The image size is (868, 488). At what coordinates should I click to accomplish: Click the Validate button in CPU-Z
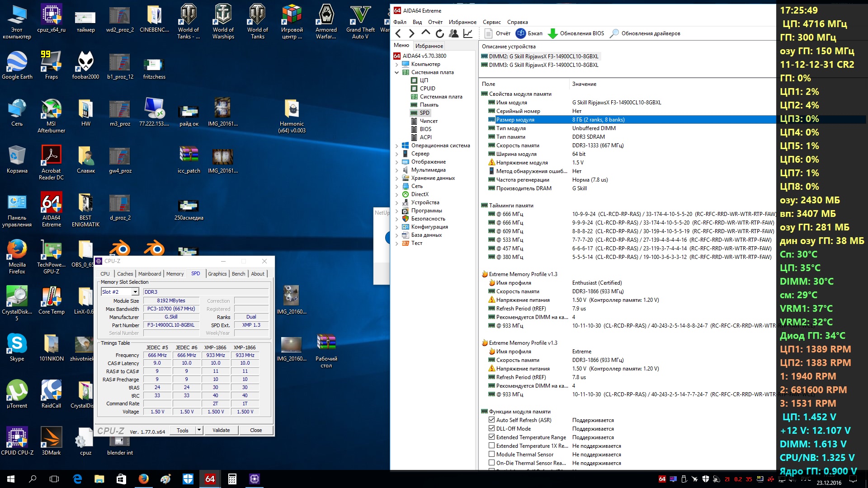point(221,430)
